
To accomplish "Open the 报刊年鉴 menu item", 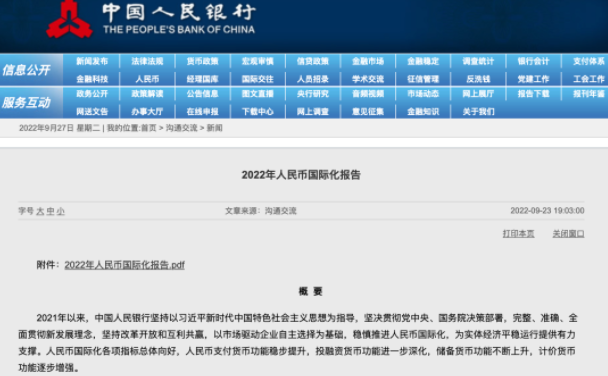I will point(589,94).
